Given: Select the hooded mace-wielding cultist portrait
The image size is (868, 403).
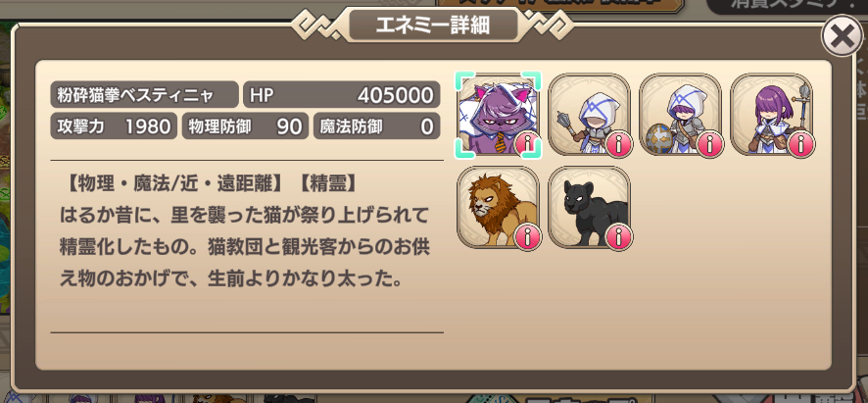Looking at the screenshot, I should [x=589, y=115].
